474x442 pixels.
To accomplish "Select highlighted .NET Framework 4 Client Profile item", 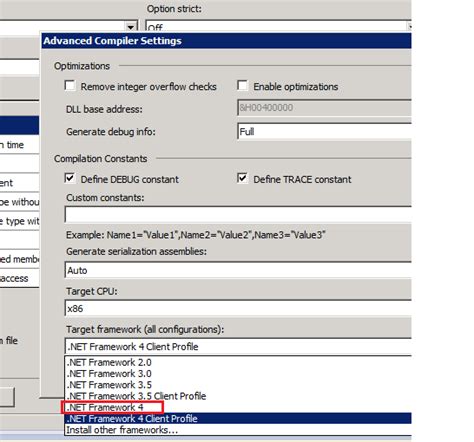I will pyautogui.click(x=238, y=419).
